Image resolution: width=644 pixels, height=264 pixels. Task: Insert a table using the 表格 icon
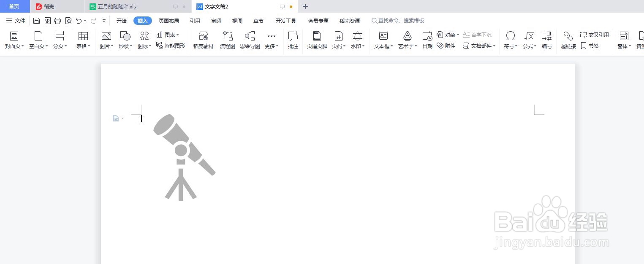(x=83, y=40)
